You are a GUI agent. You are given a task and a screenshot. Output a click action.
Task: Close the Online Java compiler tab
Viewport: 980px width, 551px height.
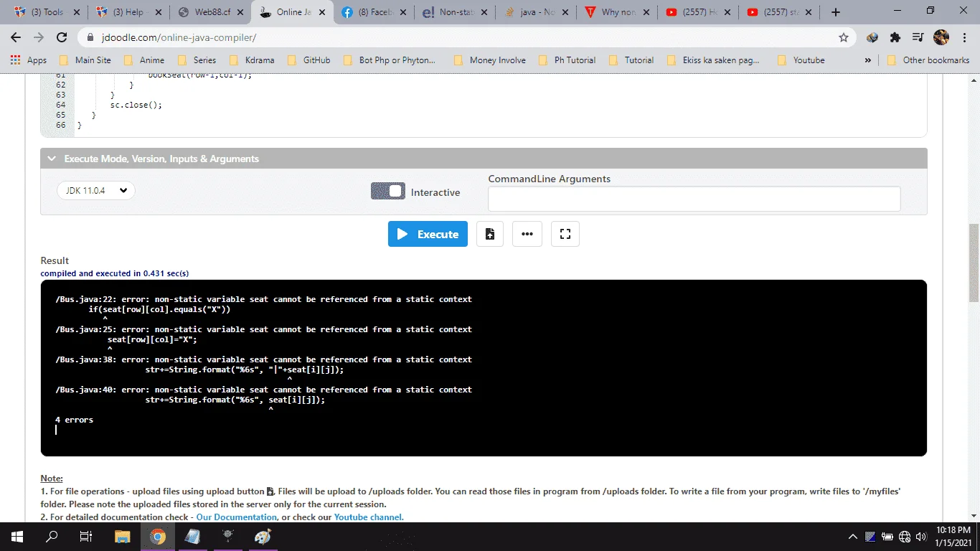[x=322, y=12]
